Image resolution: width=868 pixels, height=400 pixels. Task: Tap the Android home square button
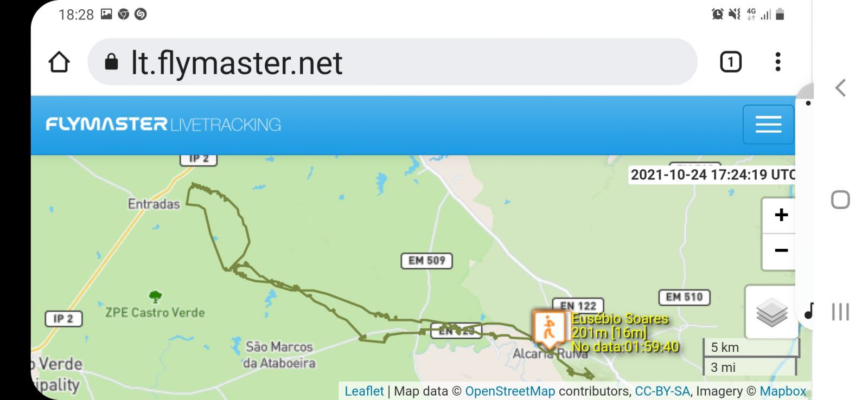tap(840, 199)
